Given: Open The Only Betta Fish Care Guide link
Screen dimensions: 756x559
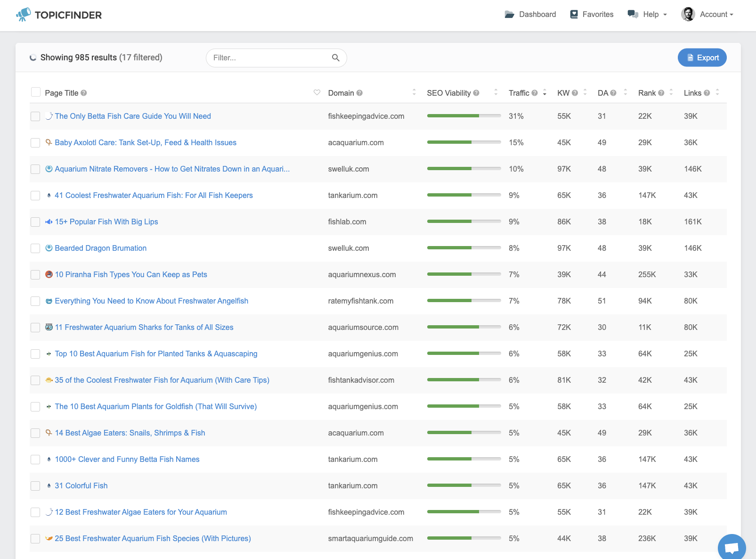Looking at the screenshot, I should click(133, 116).
